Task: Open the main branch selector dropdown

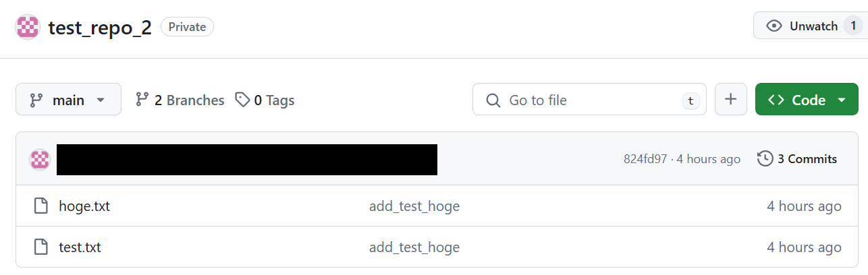Action: pos(68,100)
